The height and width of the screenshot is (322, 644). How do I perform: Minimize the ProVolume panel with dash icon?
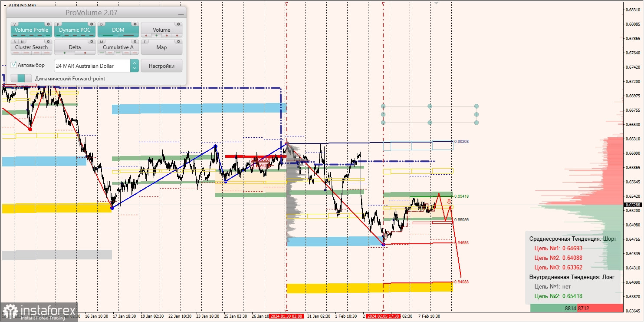coord(181,14)
